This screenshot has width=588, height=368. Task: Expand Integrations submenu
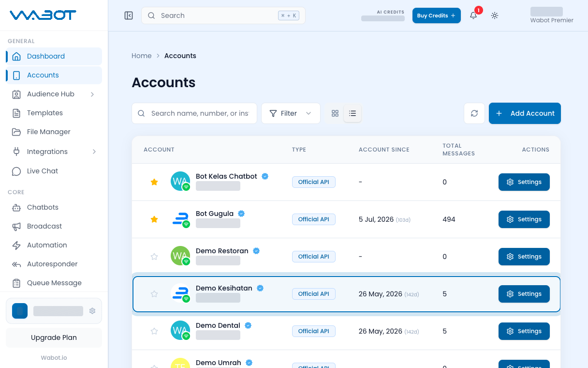(x=54, y=152)
